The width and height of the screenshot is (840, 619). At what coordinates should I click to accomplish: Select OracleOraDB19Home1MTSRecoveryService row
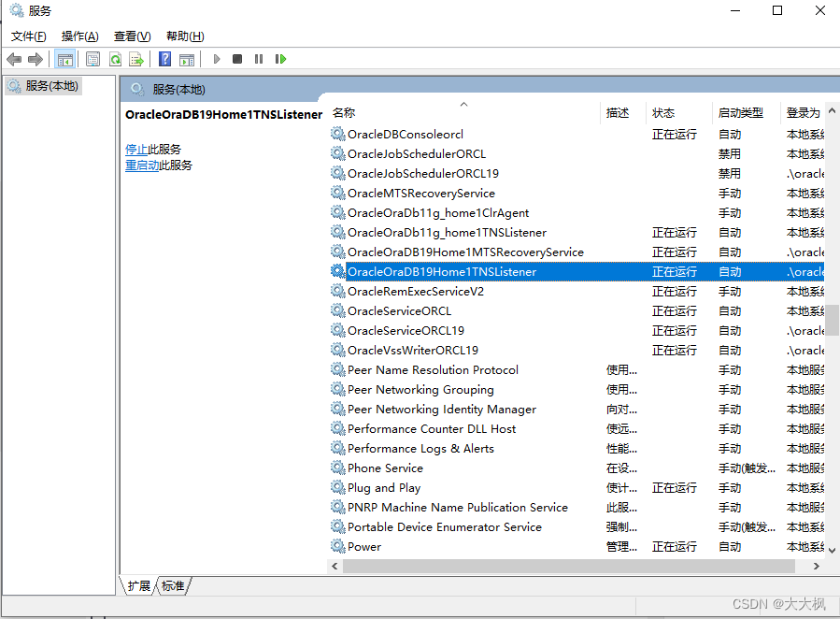tap(577, 252)
